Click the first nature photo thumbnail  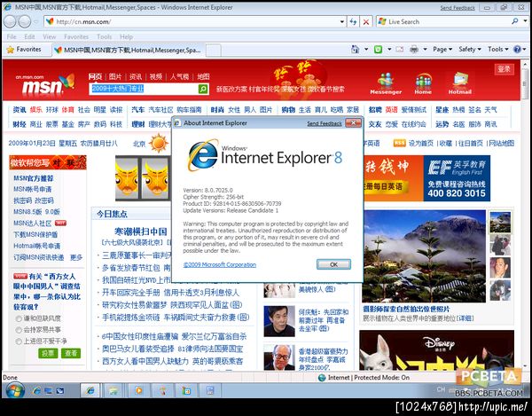pos(500,223)
